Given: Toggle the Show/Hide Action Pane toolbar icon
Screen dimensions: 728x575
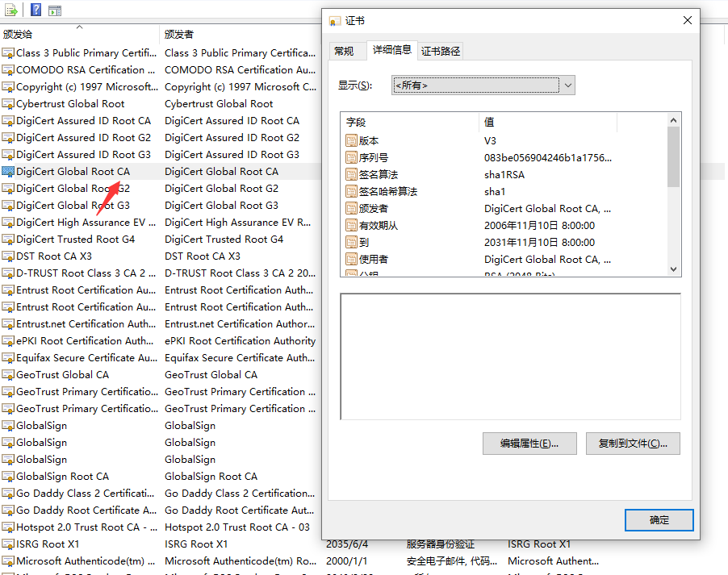Looking at the screenshot, I should click(55, 10).
